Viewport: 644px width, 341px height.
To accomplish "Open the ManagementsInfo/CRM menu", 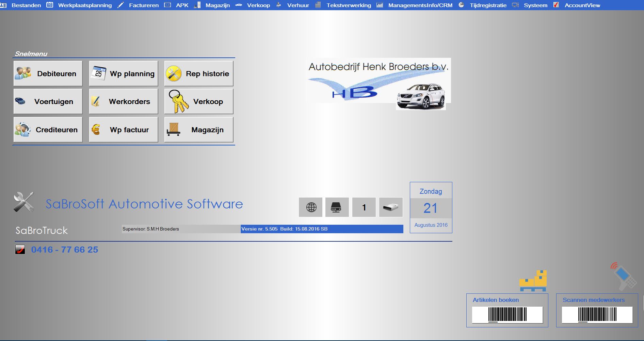I will 420,5.
